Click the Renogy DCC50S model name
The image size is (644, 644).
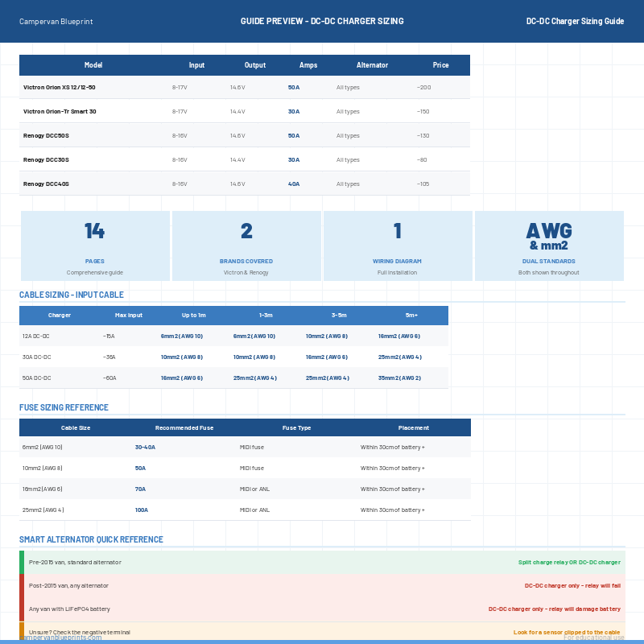coord(46,135)
